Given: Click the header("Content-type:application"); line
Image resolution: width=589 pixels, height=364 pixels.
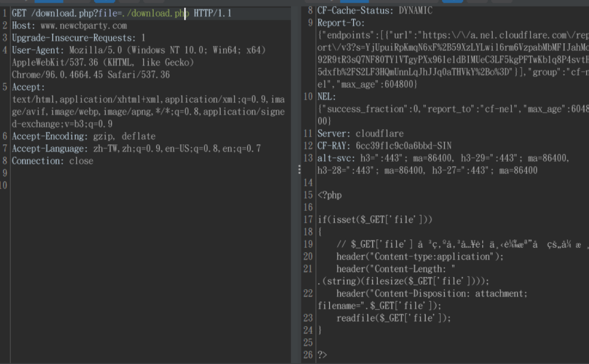Looking at the screenshot, I should [x=419, y=257].
